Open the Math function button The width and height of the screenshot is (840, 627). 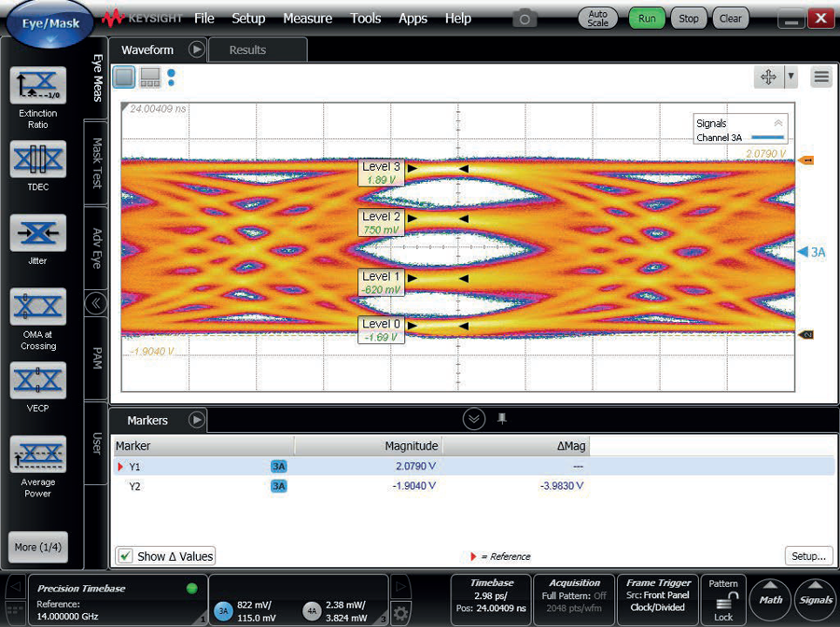tap(771, 598)
